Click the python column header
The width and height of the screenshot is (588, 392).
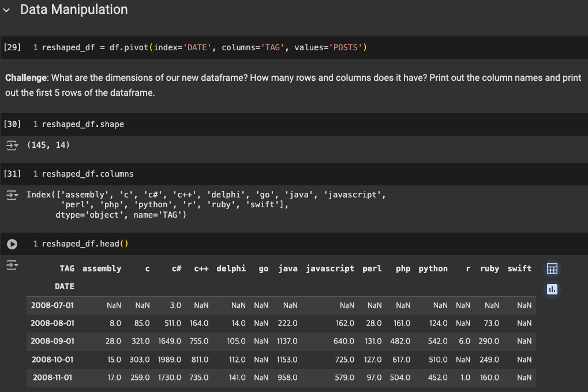[x=433, y=268]
